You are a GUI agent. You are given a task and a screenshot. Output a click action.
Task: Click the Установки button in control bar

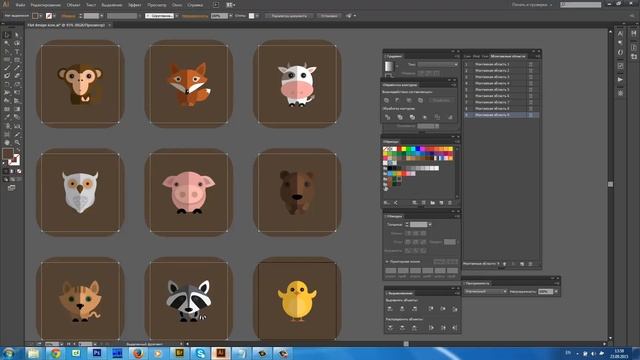click(329, 16)
